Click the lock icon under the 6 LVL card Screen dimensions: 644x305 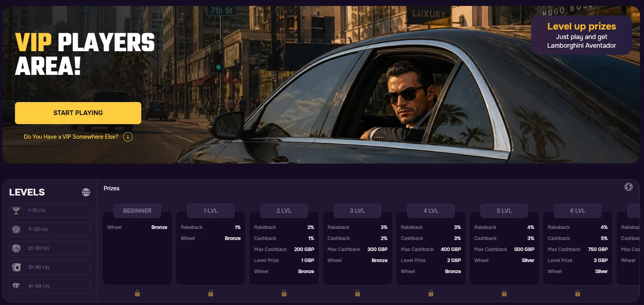coord(578,293)
